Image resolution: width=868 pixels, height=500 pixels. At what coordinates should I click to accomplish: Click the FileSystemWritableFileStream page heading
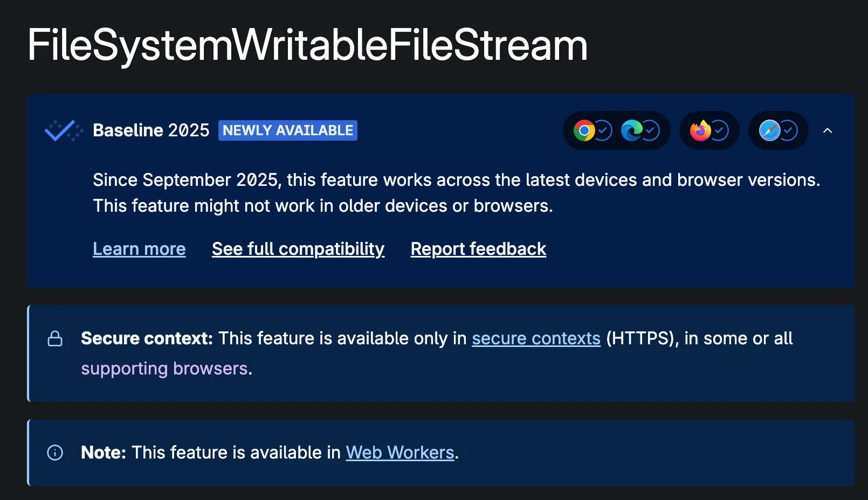pyautogui.click(x=307, y=45)
